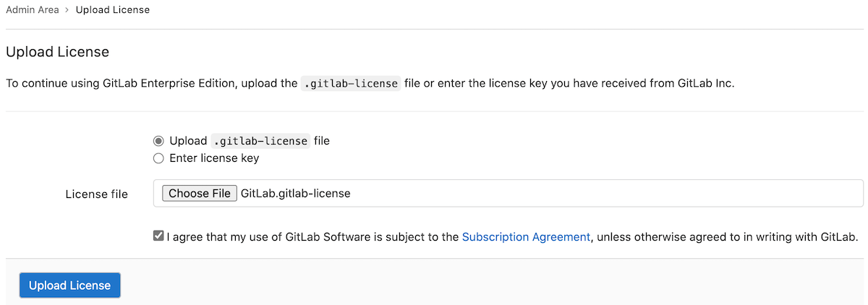
Task: Open the Subscription Agreement link
Action: [x=526, y=236]
